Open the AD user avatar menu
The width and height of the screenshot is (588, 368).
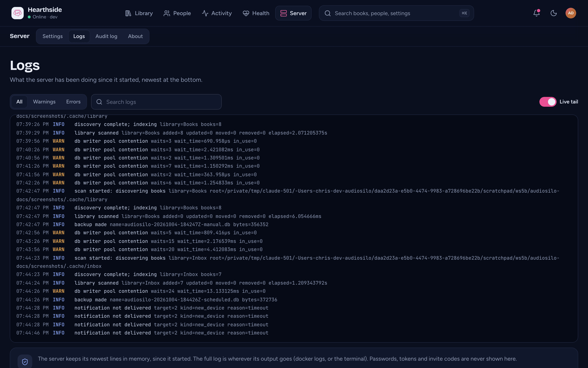point(571,13)
